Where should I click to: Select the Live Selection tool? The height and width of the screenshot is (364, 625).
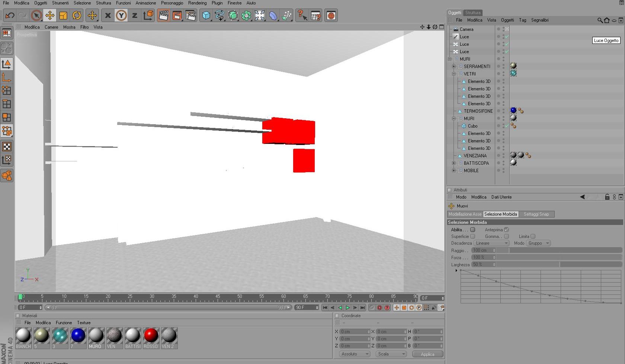(36, 16)
